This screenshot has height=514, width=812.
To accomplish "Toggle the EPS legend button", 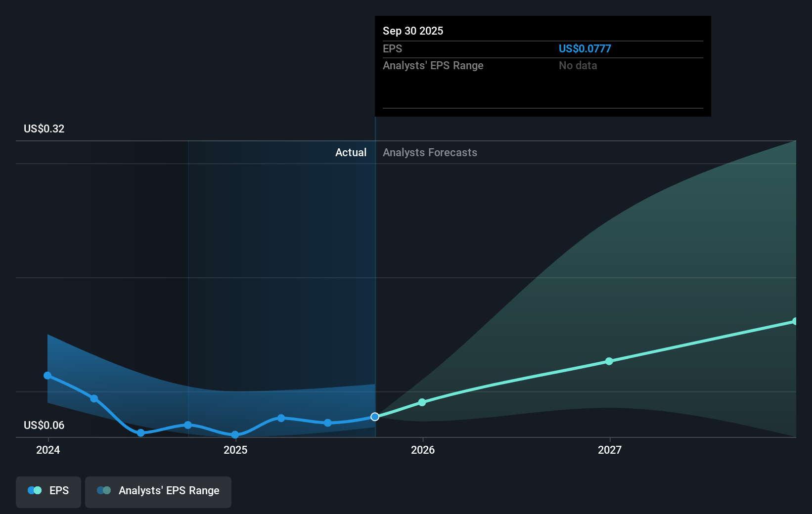I will tap(48, 492).
